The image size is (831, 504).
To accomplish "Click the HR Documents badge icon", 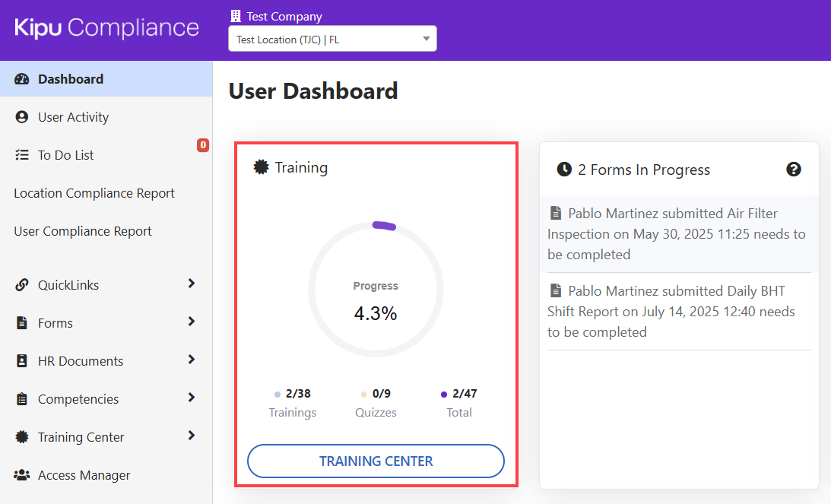I will 22,361.
